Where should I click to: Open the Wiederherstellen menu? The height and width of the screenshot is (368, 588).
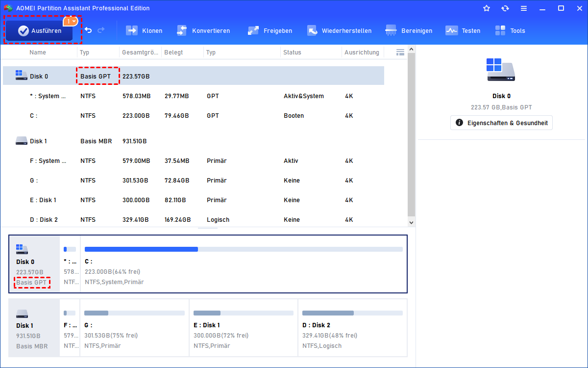pyautogui.click(x=339, y=30)
